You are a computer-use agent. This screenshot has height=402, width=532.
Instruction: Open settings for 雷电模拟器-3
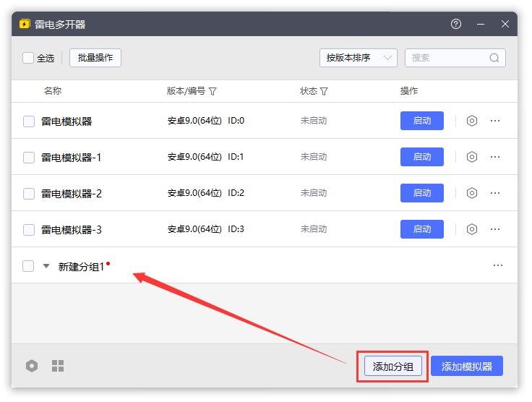click(471, 229)
